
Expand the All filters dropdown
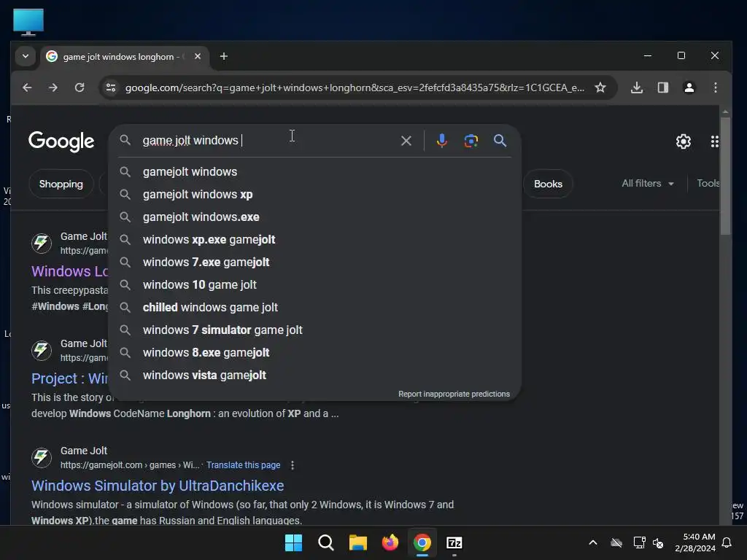click(x=648, y=184)
